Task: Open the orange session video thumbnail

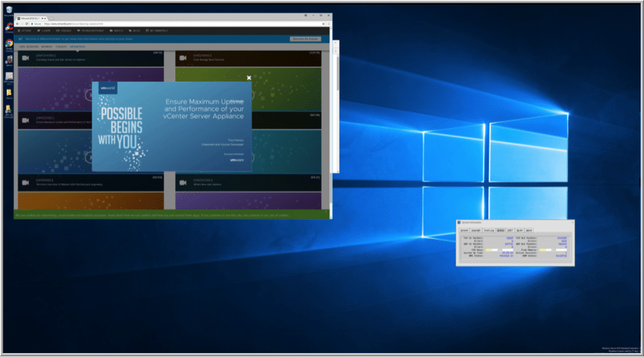Action: tap(90, 201)
